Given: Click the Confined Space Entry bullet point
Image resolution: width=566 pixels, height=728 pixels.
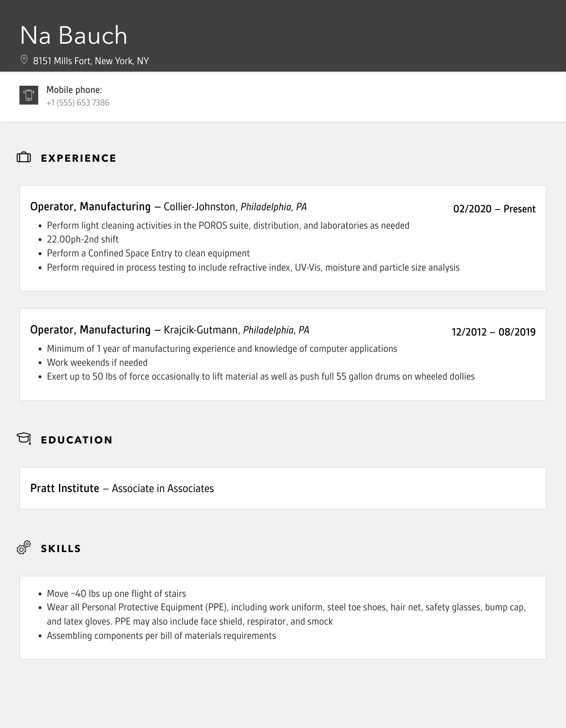Looking at the screenshot, I should tap(148, 253).
